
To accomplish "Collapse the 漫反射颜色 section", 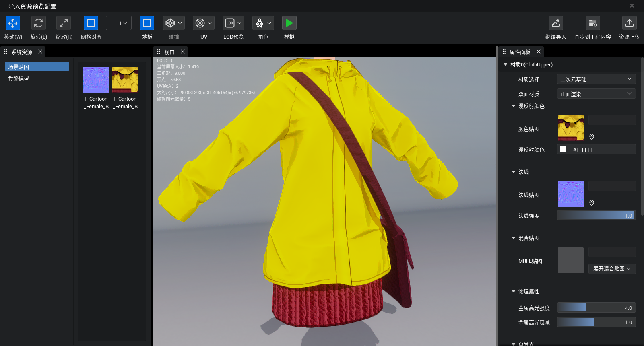I will [x=514, y=106].
